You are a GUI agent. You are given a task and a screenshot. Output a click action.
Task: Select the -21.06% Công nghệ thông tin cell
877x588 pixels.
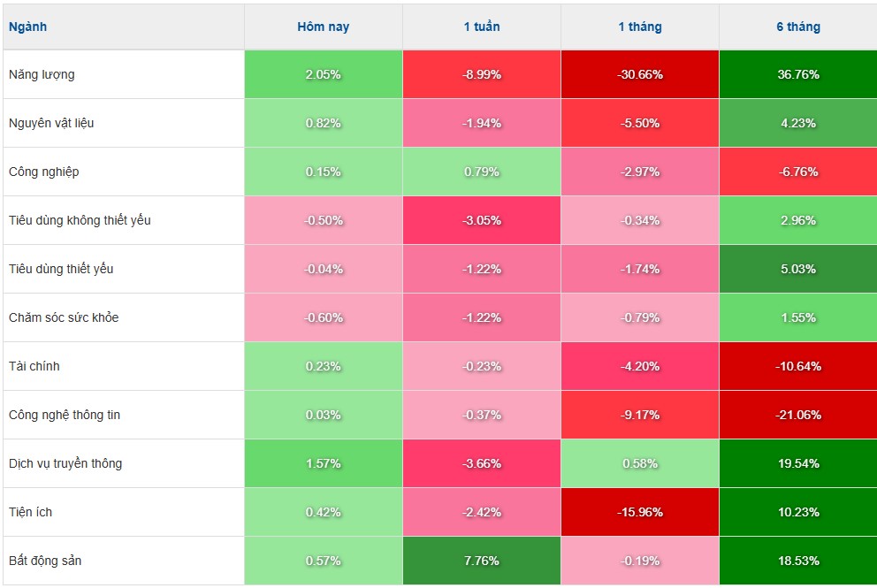[798, 415]
